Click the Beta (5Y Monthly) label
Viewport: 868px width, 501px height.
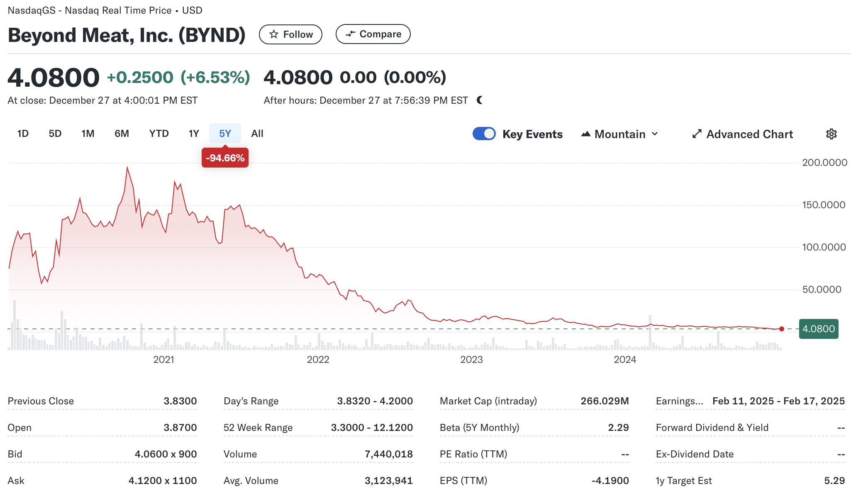[x=480, y=428]
